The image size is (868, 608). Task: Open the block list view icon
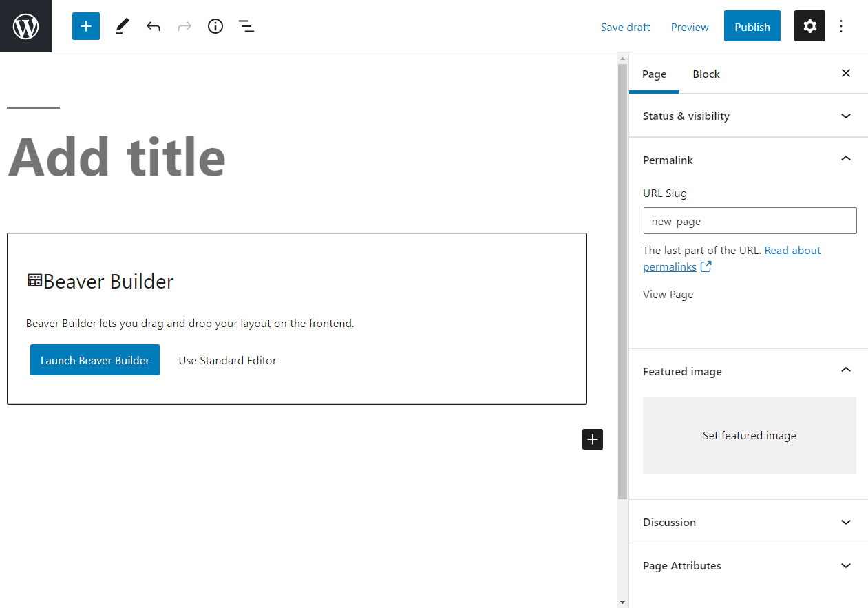[x=246, y=26]
